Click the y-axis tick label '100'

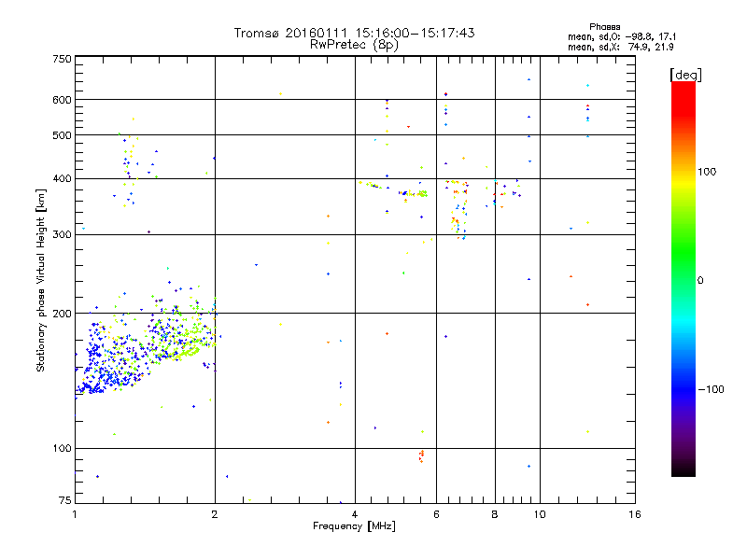(62, 448)
